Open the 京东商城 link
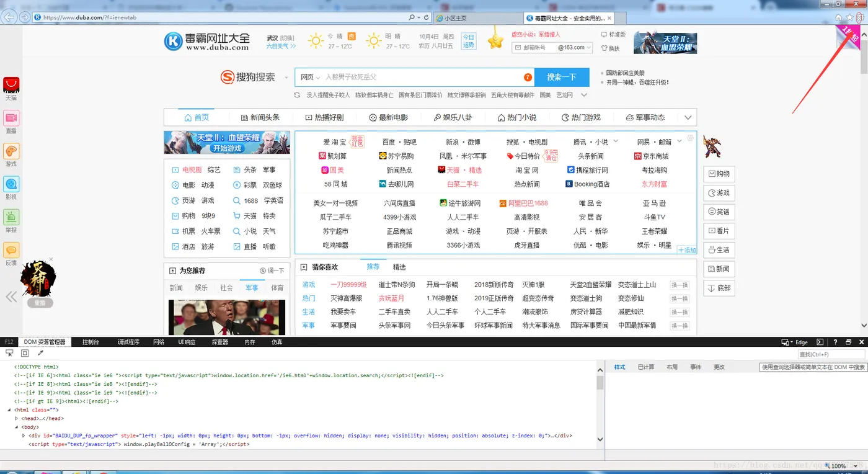The image size is (868, 474). [652, 156]
